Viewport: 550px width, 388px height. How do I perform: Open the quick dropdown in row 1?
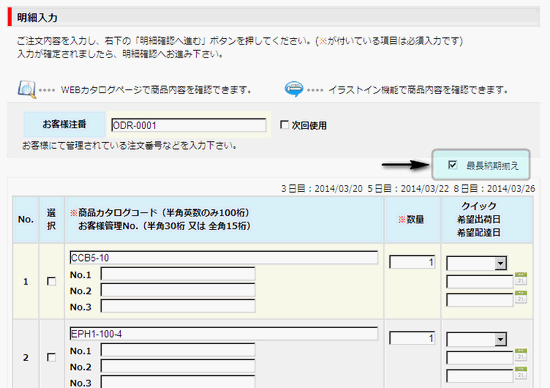coord(476,263)
